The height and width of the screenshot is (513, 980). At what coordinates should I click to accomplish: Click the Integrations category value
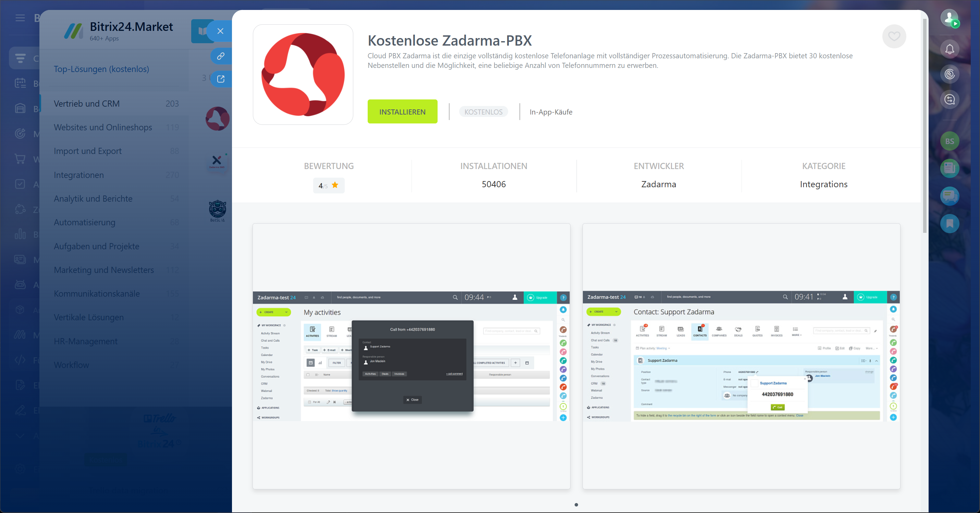coord(824,184)
